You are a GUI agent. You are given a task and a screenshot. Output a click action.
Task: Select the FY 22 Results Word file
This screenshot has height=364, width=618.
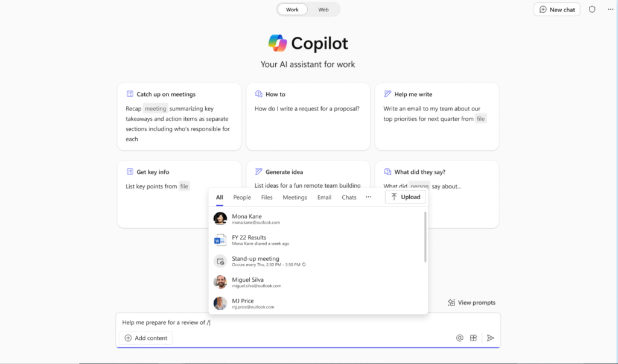pyautogui.click(x=318, y=240)
